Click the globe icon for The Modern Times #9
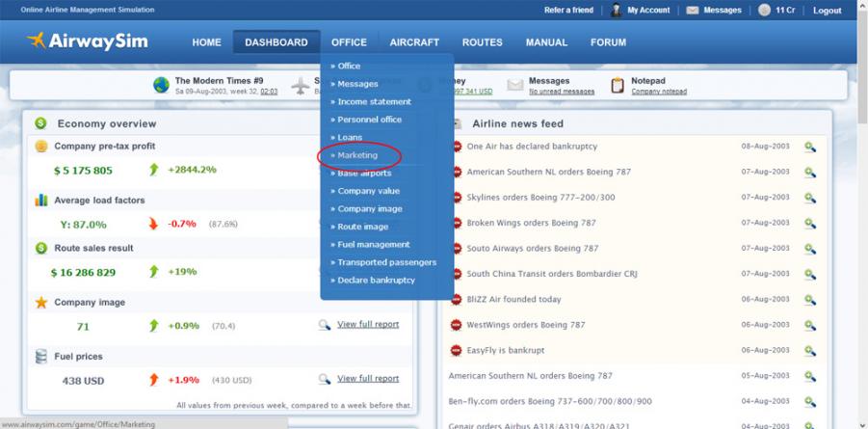The image size is (868, 429). tap(161, 85)
